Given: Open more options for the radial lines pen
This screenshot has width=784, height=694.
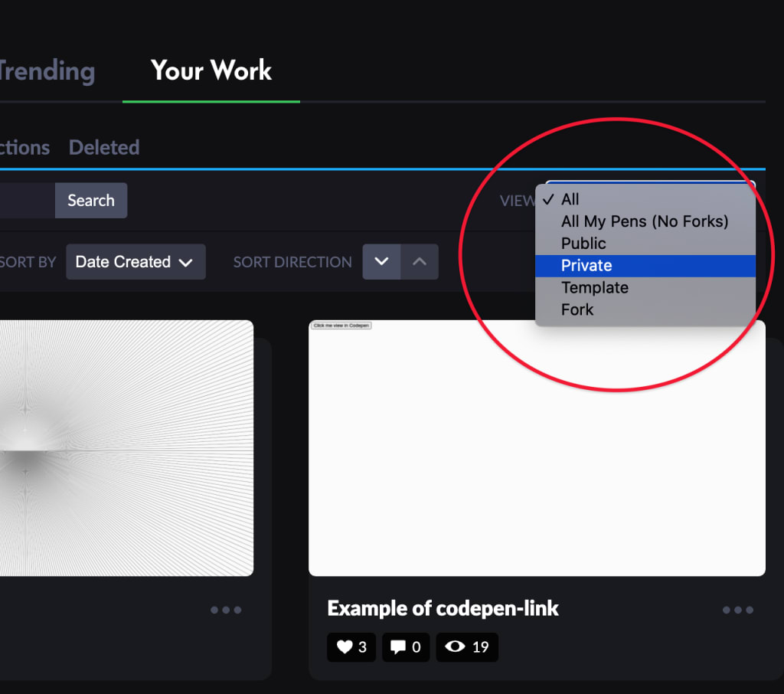Looking at the screenshot, I should [x=226, y=610].
